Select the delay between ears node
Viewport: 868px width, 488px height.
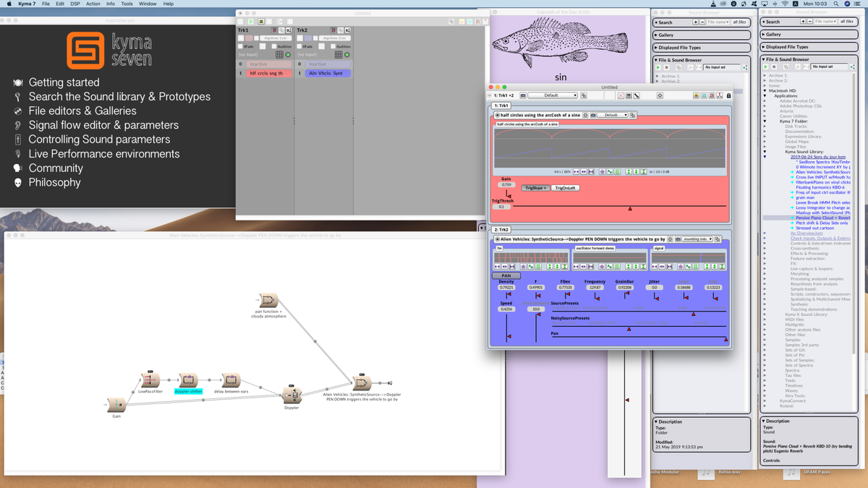(231, 380)
